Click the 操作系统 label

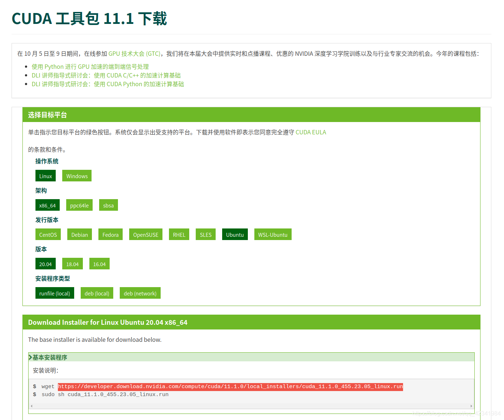click(47, 161)
